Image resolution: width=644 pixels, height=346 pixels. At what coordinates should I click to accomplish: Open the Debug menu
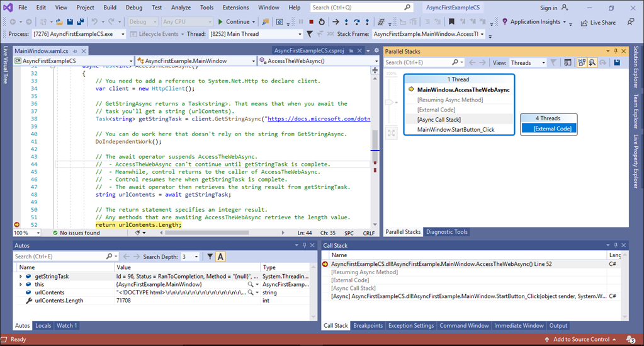click(134, 8)
